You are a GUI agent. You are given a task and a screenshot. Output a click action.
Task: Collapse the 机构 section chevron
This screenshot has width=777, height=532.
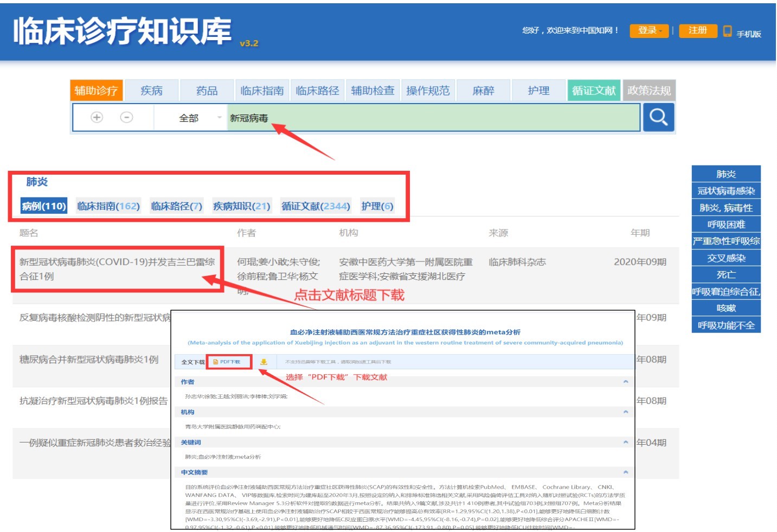tap(626, 412)
